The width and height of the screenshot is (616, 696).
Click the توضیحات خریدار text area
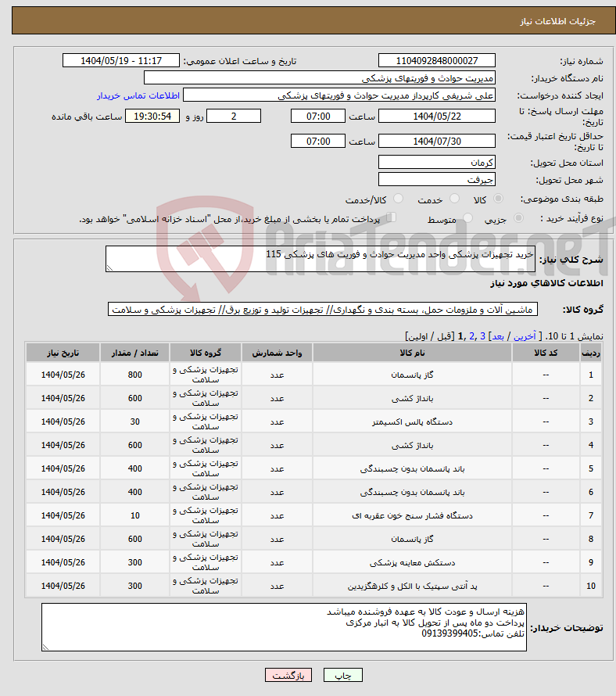284,627
